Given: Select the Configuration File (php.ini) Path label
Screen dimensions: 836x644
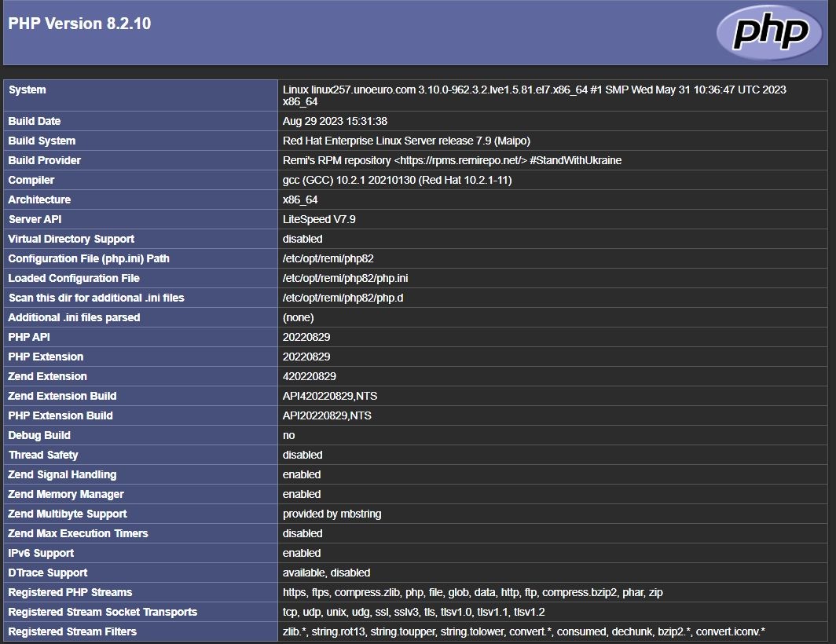Looking at the screenshot, I should point(89,258).
